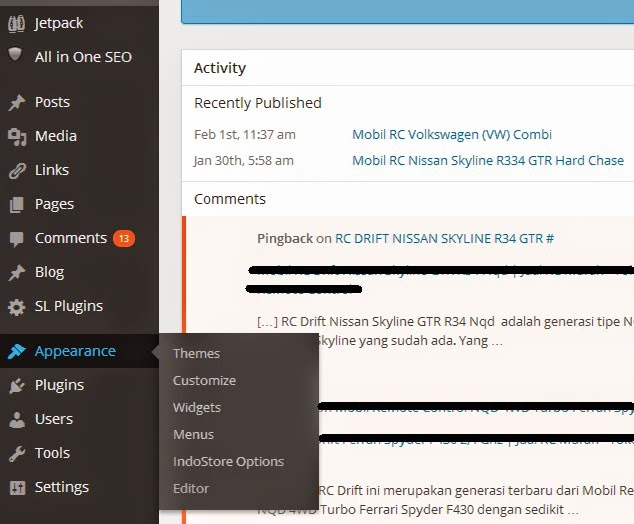634x524 pixels.
Task: Open Links menu label
Action: click(52, 170)
